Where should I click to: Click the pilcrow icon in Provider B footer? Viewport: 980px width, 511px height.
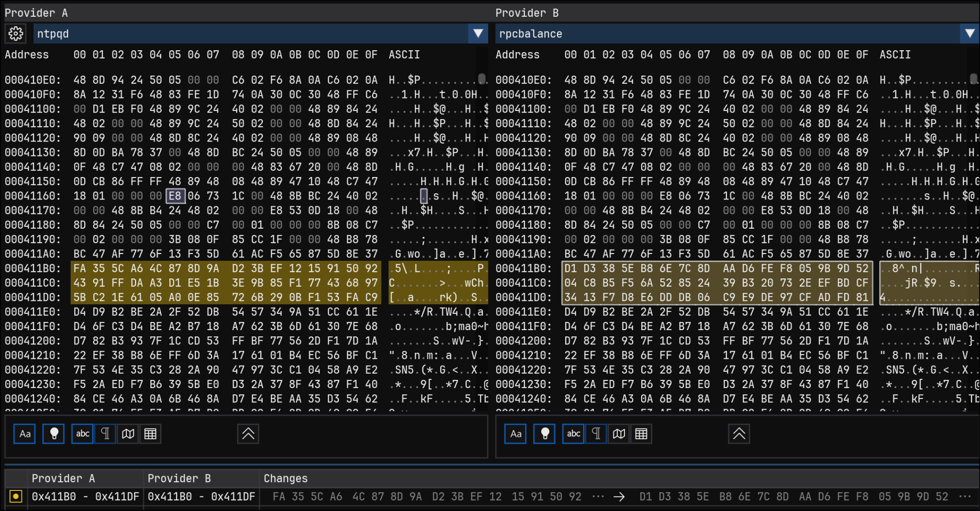click(596, 434)
